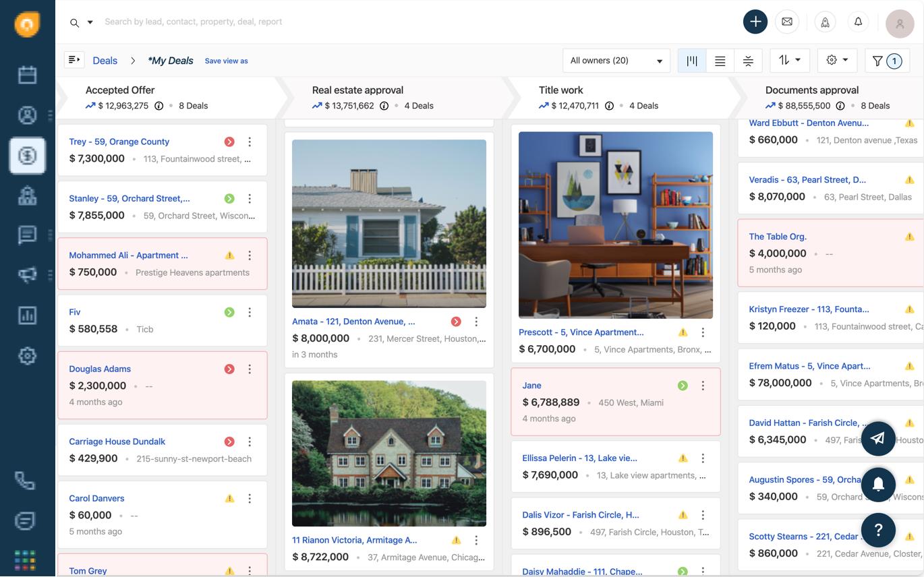Open the Douglas Adams deal
The height and width of the screenshot is (577, 924).
(x=100, y=369)
